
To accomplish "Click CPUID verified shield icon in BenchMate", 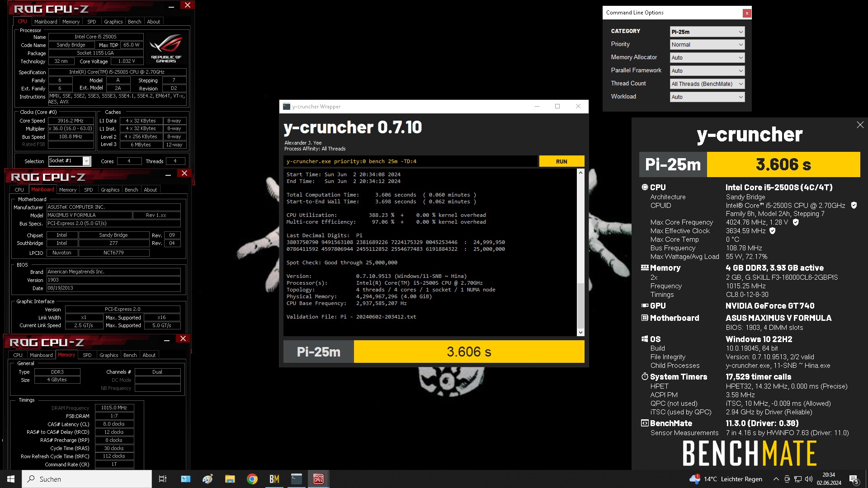I will [854, 205].
